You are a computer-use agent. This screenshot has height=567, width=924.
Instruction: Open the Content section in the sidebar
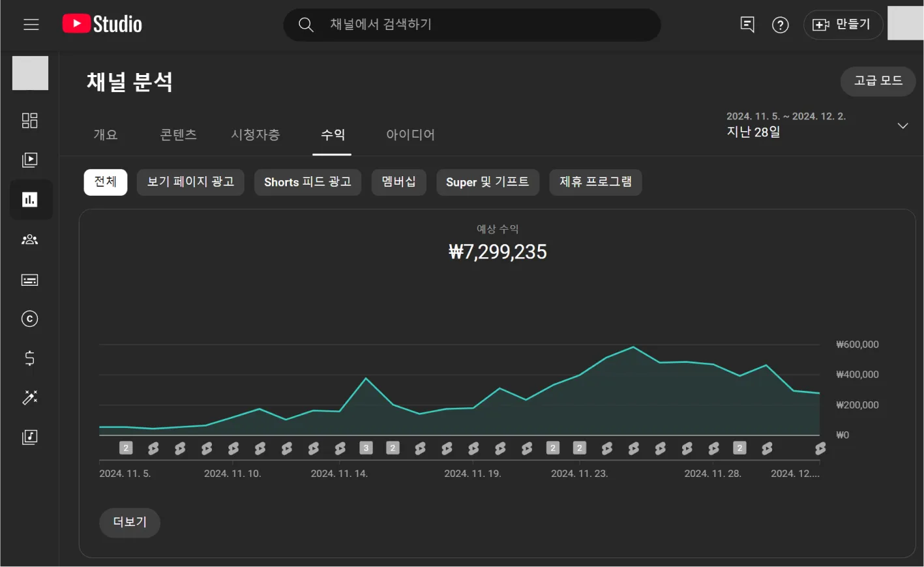[29, 160]
